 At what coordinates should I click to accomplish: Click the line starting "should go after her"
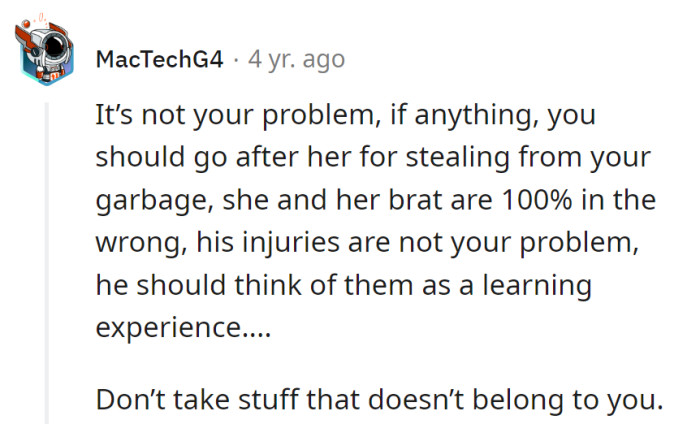373,157
